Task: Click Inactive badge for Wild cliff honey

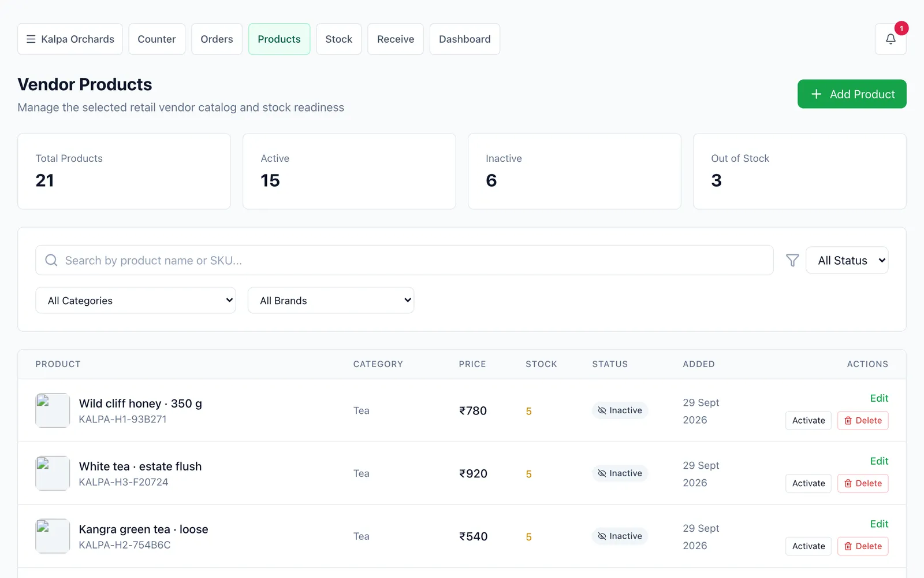Action: (620, 410)
